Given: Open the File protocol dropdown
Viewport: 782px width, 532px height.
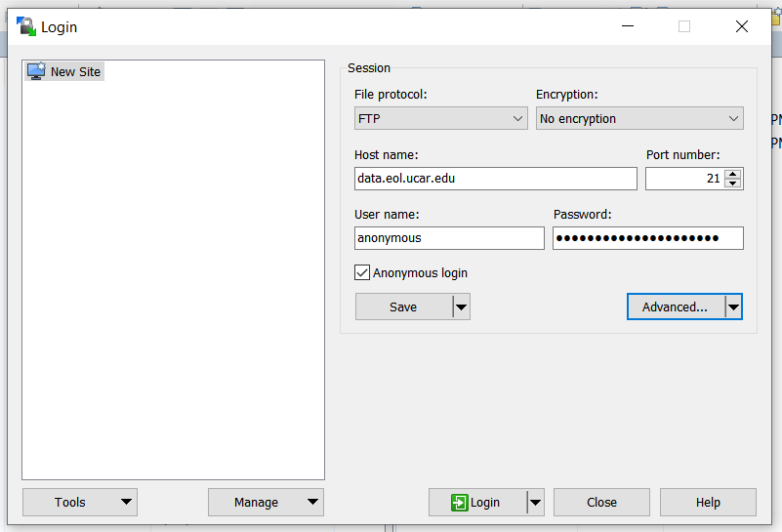Looking at the screenshot, I should point(441,119).
